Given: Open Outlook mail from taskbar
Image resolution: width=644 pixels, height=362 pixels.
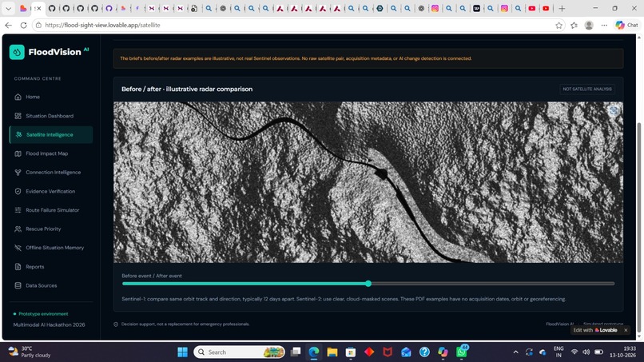Looking at the screenshot, I should (406, 352).
